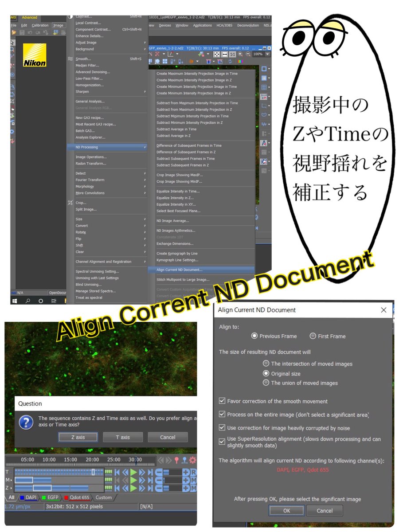Image resolution: width=399 pixels, height=532 pixels.
Task: Choose the intersection of moved images
Action: tap(266, 364)
